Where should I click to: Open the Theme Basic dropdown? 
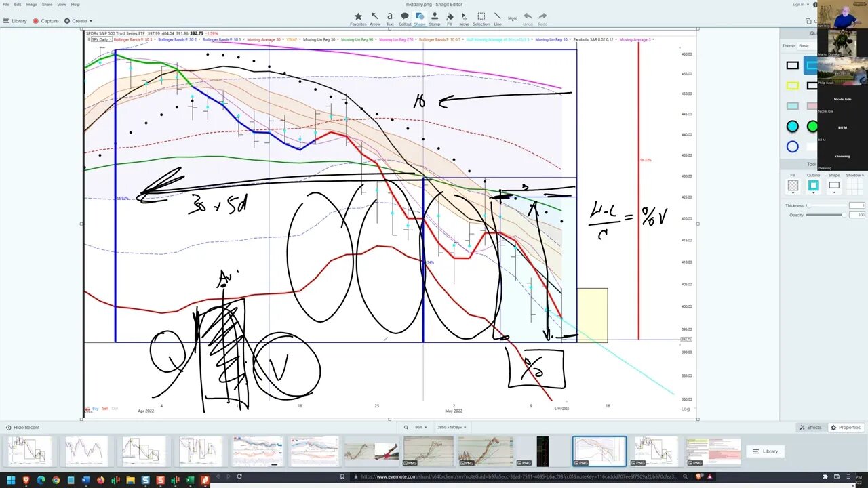tap(808, 46)
